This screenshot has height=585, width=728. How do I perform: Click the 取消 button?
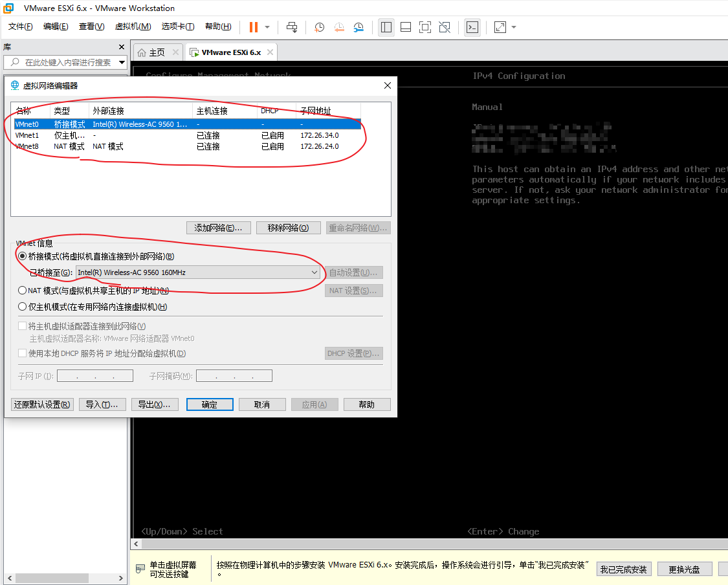click(x=262, y=404)
